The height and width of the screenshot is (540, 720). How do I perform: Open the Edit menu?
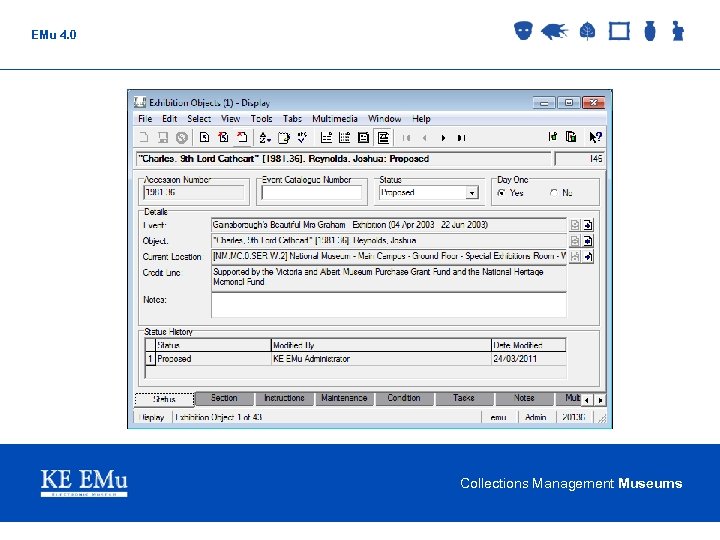[169, 119]
